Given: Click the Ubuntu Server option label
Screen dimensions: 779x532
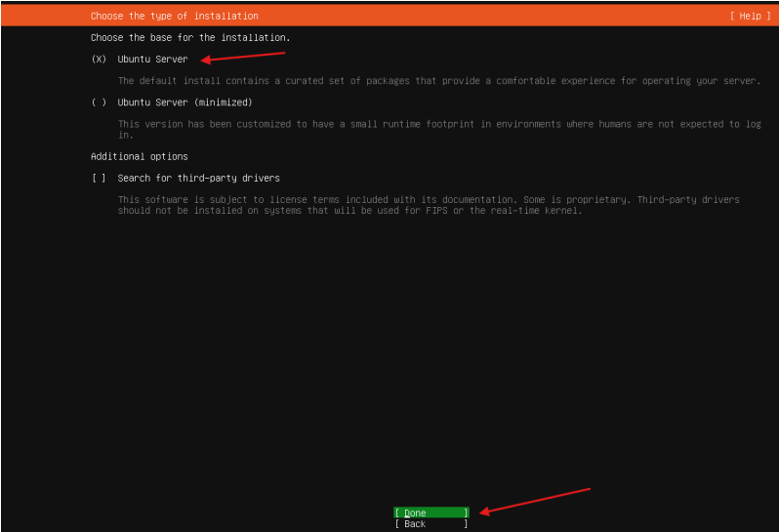Looking at the screenshot, I should coord(152,60).
